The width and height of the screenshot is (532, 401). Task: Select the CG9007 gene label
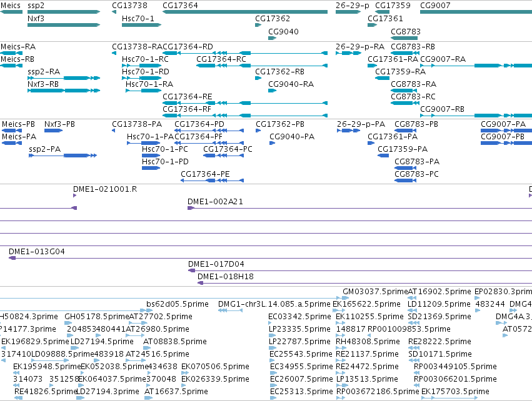click(x=435, y=6)
